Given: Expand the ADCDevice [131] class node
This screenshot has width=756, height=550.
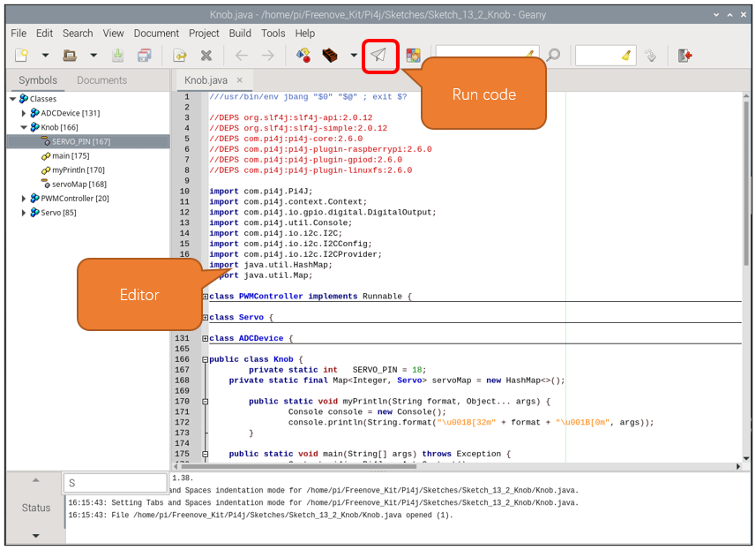Looking at the screenshot, I should click(23, 113).
